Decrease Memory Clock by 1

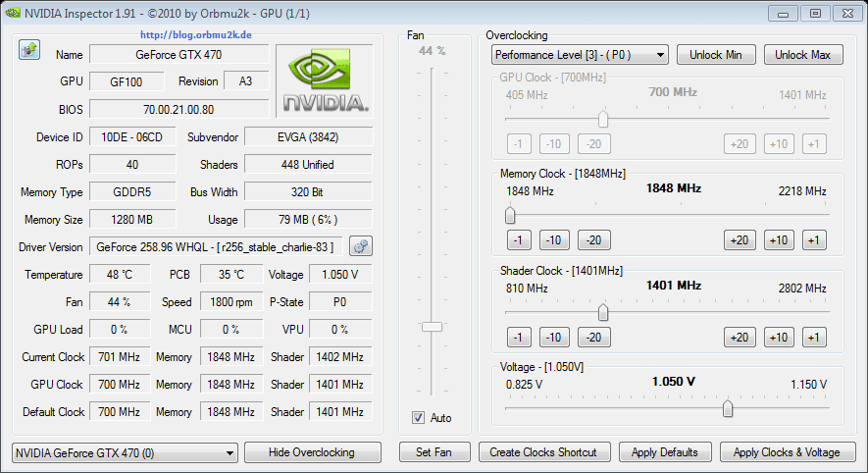[519, 240]
